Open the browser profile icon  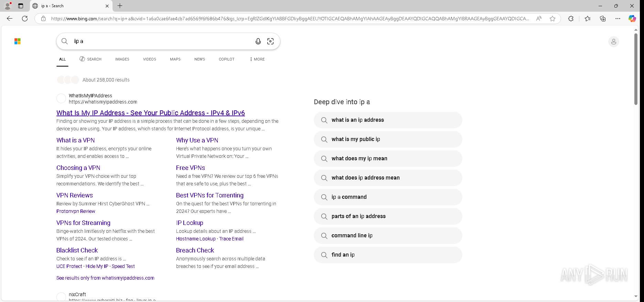[8, 6]
